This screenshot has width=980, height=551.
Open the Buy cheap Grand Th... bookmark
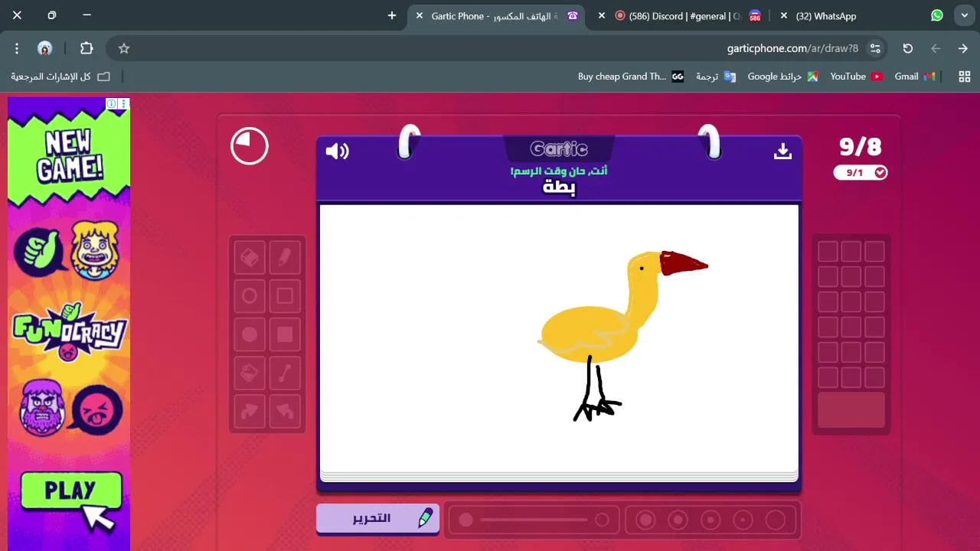[x=631, y=77]
